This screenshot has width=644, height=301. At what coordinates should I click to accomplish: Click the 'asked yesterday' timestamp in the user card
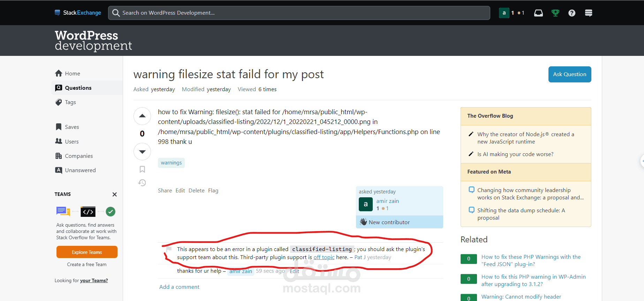(377, 192)
